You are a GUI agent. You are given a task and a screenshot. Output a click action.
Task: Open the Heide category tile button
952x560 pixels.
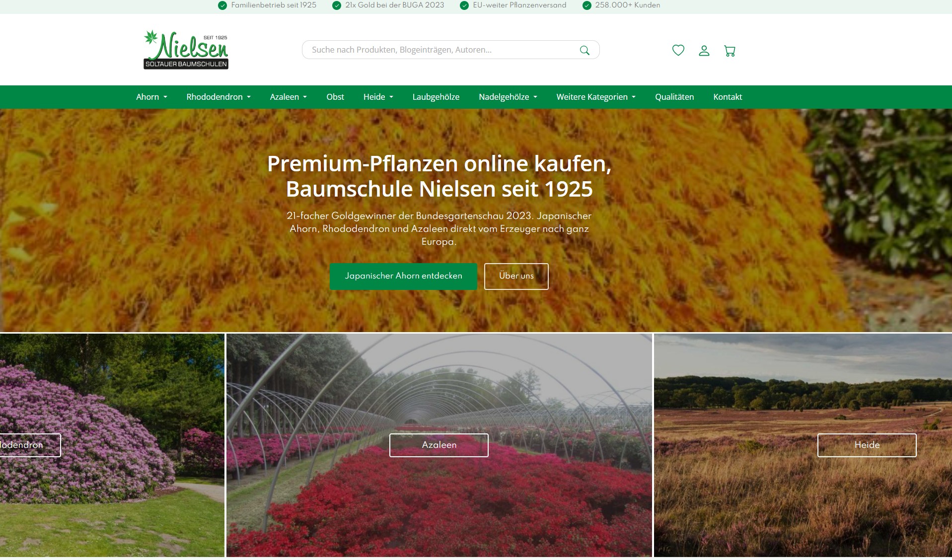pos(867,445)
